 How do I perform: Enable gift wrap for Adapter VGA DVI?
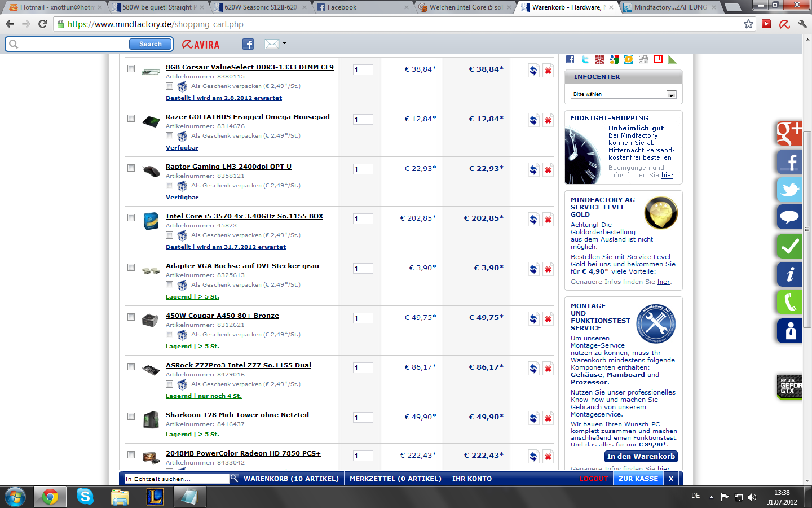[x=169, y=284]
